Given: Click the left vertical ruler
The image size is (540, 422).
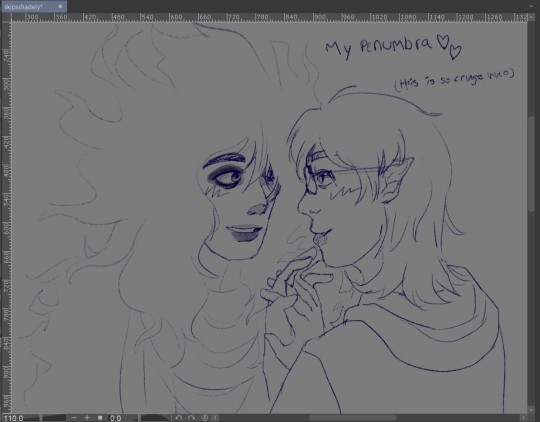Looking at the screenshot, I should coord(7,217).
